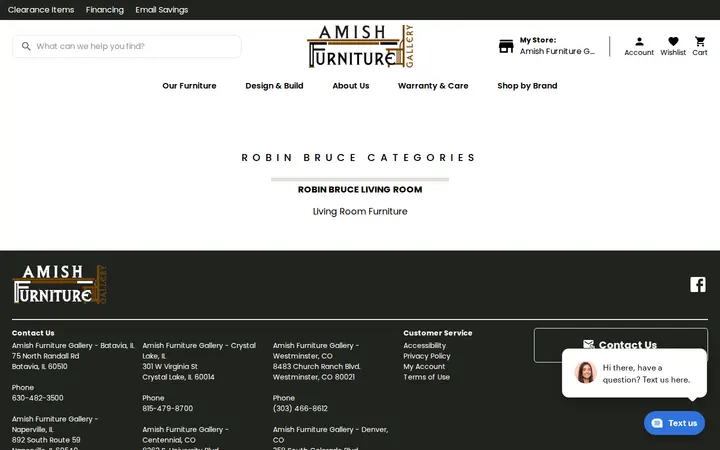Click Amish Furniture Gallery - Batavia, IL text
The image size is (720, 450).
pyautogui.click(x=73, y=346)
